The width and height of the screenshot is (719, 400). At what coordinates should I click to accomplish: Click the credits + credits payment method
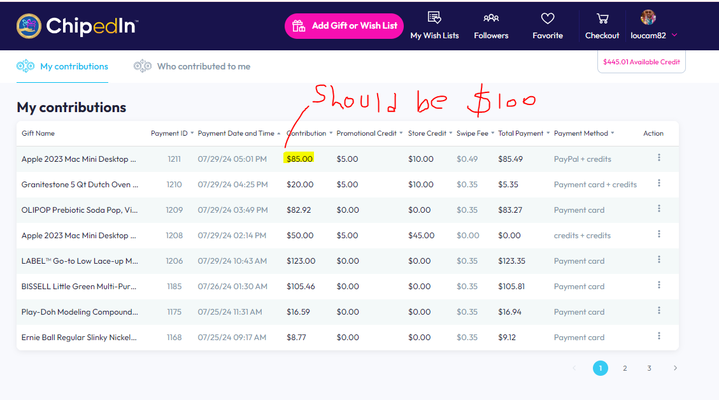582,235
